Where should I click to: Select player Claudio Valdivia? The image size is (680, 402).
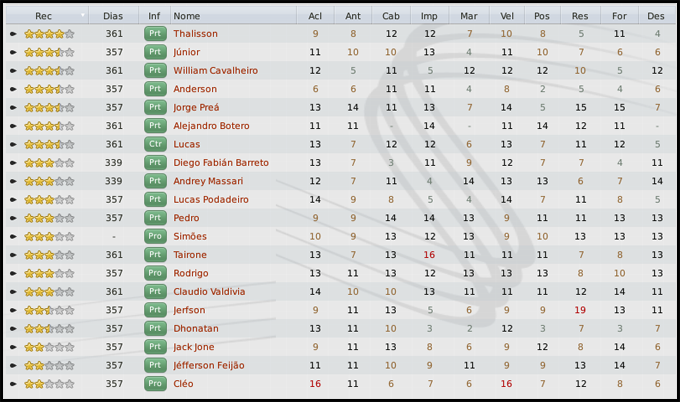point(209,292)
